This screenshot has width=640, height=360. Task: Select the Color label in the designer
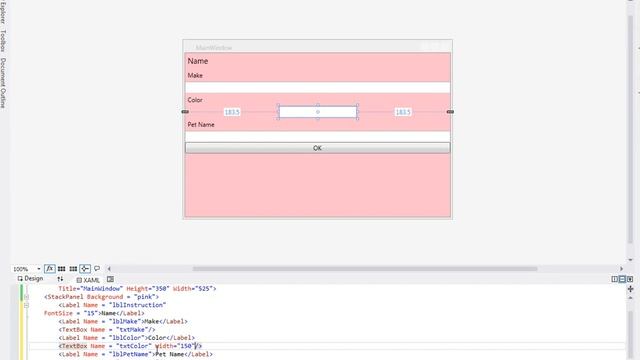coord(195,100)
